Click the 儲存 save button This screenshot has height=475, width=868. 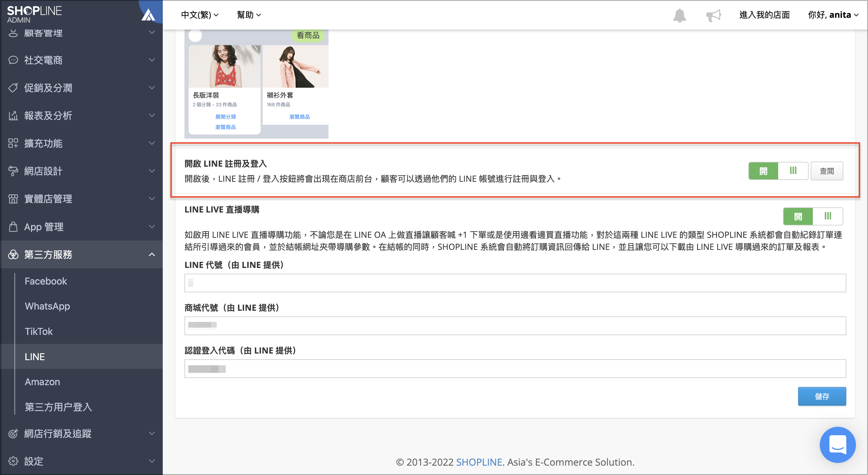822,397
